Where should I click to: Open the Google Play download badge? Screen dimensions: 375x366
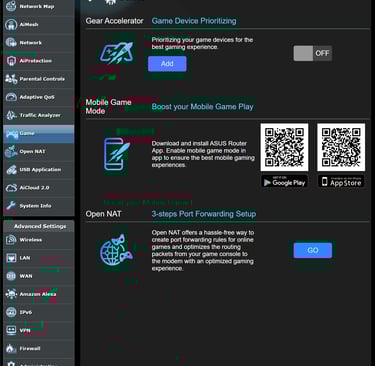click(x=285, y=182)
